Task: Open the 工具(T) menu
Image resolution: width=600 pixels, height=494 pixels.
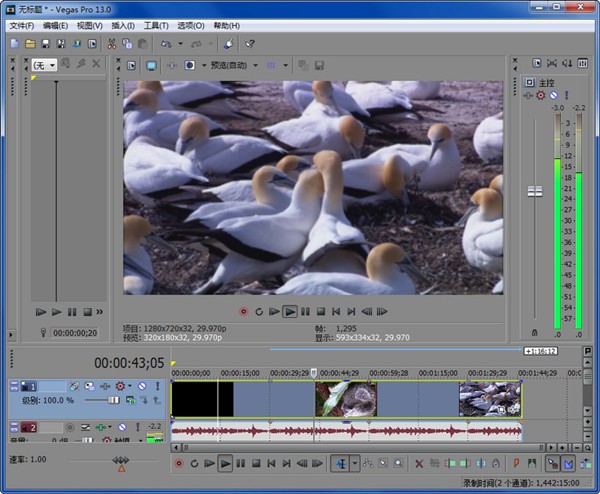Action: click(x=155, y=25)
